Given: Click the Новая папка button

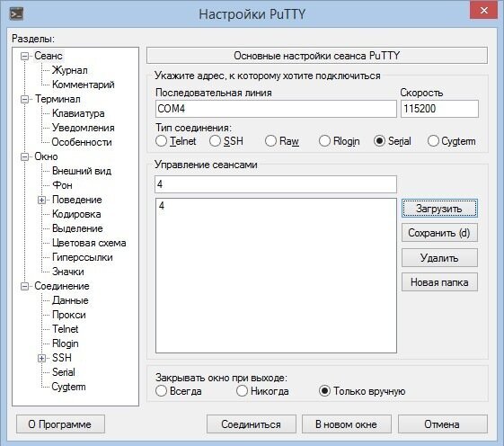Looking at the screenshot, I should pyautogui.click(x=439, y=282).
